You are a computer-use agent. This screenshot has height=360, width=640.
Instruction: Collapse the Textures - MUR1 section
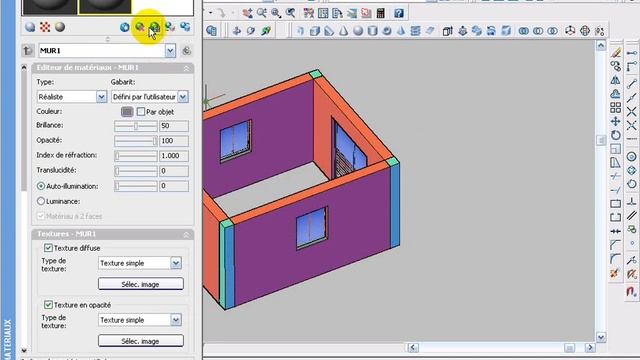[186, 235]
